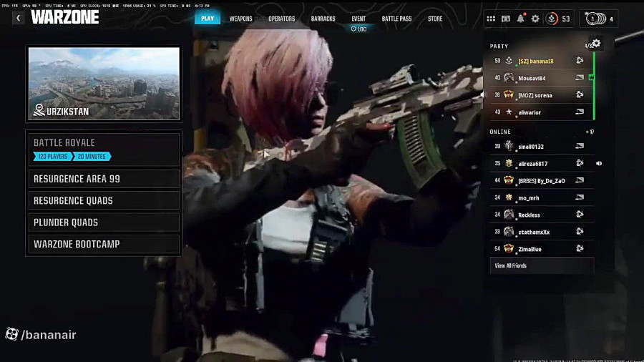
Task: Click the event timer under EVENT
Action: 358,29
